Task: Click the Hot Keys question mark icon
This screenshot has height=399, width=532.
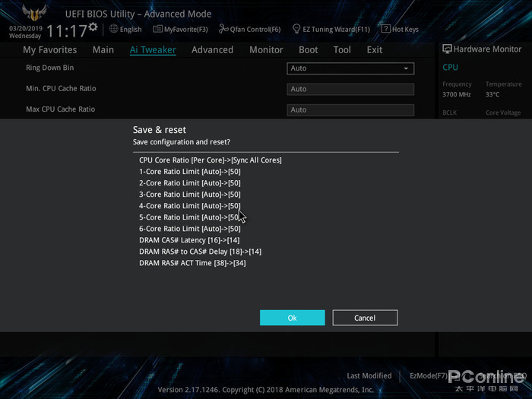Action: (385, 29)
